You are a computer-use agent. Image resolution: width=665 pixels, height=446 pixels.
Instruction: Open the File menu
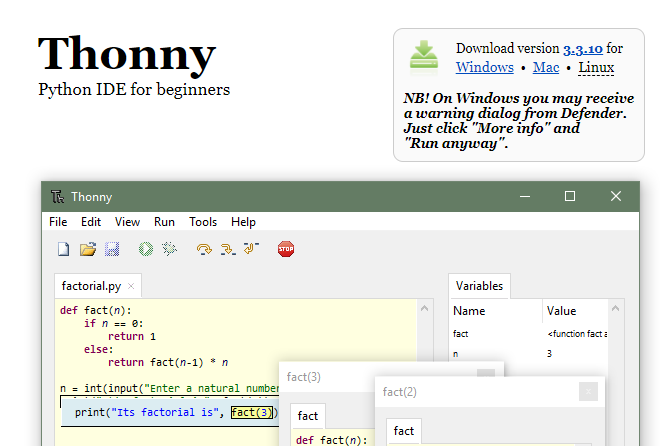pyautogui.click(x=58, y=222)
